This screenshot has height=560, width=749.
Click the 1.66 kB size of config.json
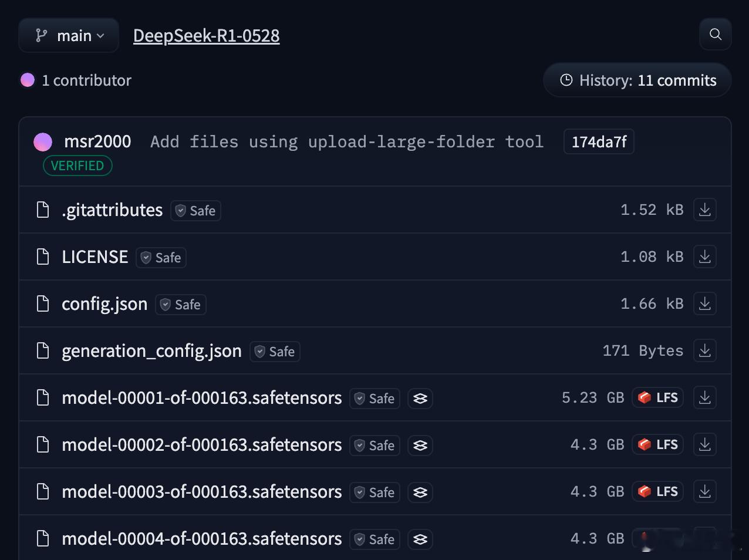tap(652, 303)
